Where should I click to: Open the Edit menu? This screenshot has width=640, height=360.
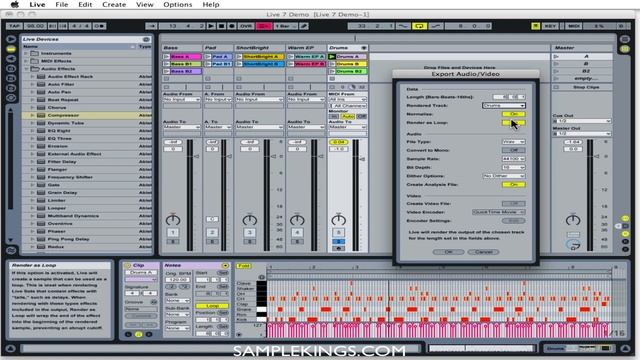85,4
